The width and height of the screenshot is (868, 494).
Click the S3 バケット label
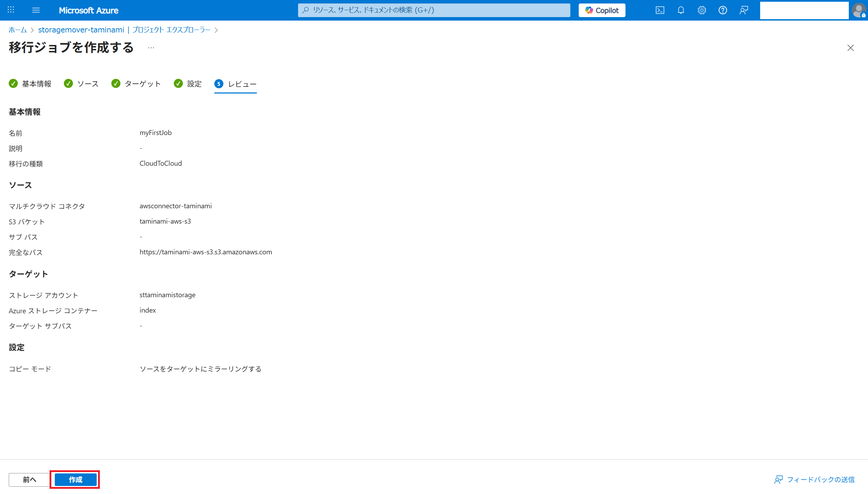click(x=27, y=222)
